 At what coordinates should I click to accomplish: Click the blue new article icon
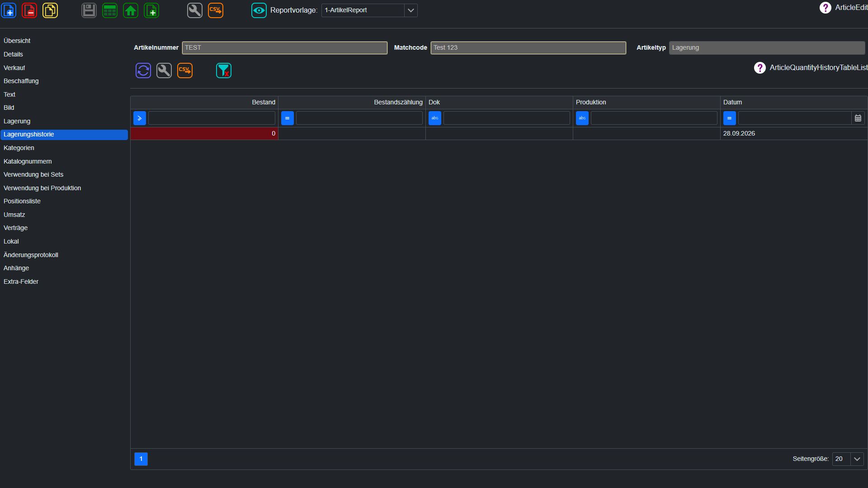9,10
